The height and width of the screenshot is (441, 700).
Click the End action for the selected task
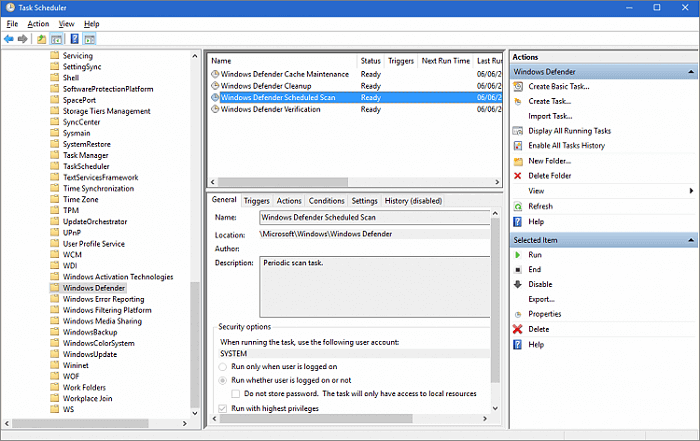(534, 270)
